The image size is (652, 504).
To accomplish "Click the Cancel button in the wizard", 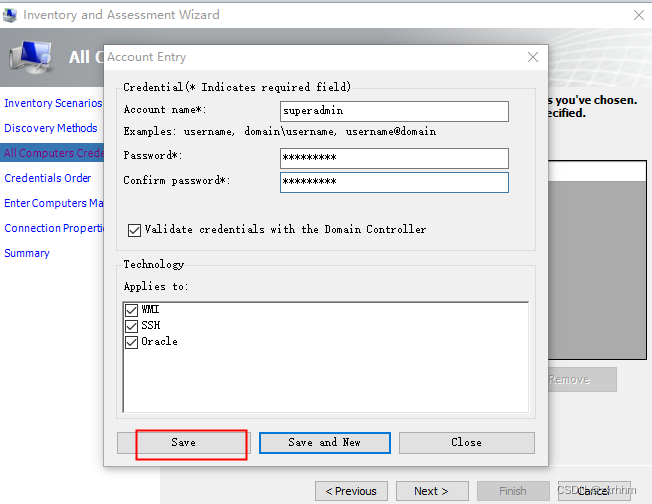I will pyautogui.click(x=594, y=491).
